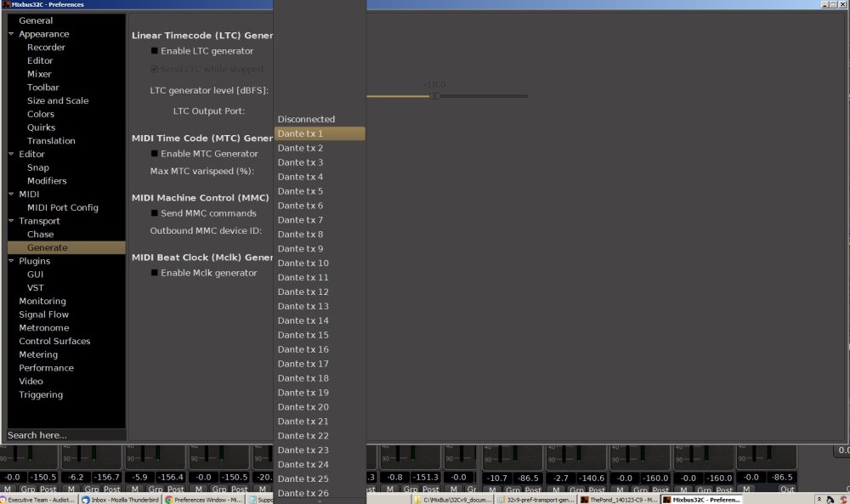Select Dante tx 15 port entry
Screen dimensions: 850x504
(320, 335)
